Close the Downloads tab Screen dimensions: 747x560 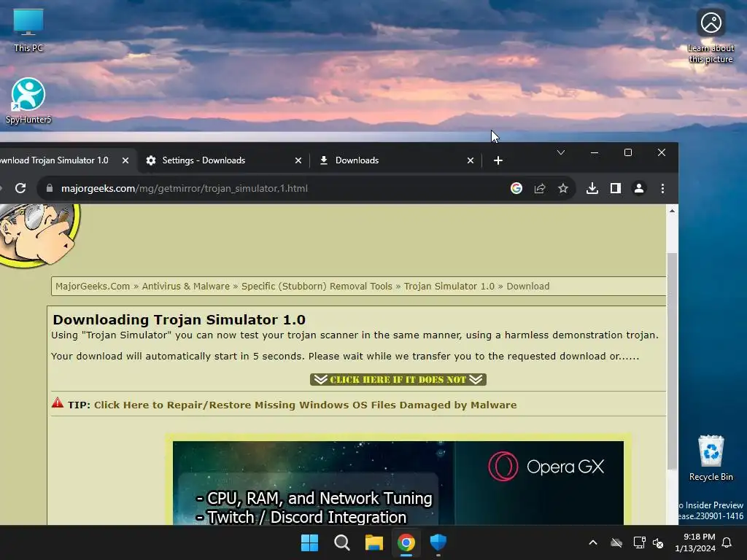(x=471, y=160)
